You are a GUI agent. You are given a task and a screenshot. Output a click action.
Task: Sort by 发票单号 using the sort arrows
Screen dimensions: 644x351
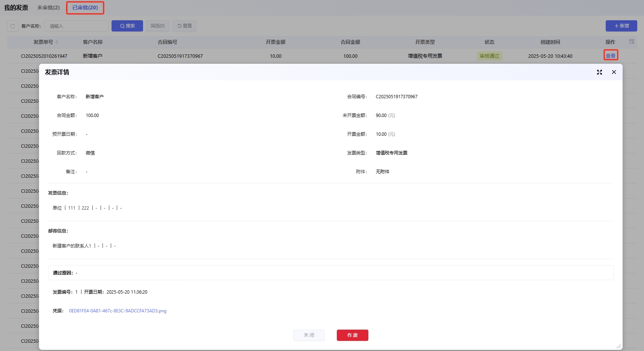tap(57, 42)
